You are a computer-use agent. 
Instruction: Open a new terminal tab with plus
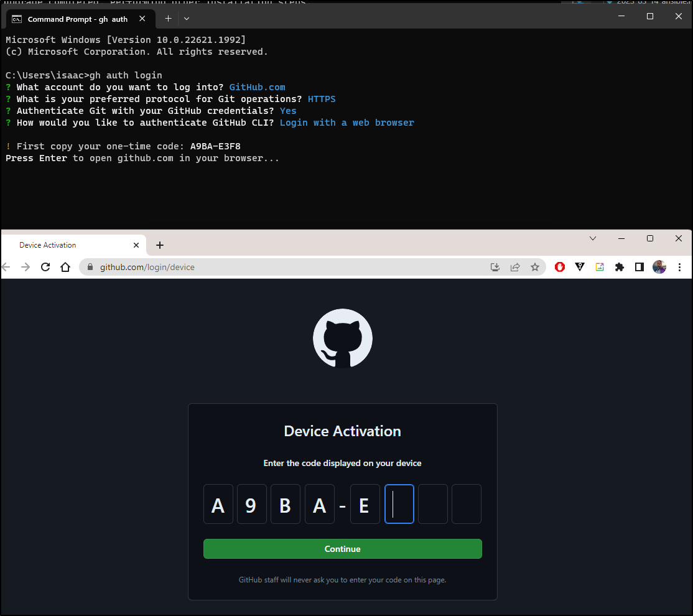pos(168,19)
